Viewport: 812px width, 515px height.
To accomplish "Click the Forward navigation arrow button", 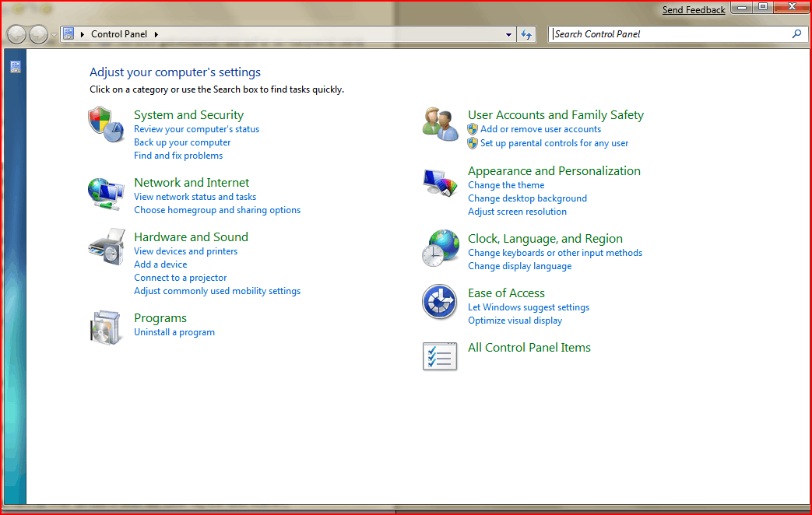I will point(38,35).
